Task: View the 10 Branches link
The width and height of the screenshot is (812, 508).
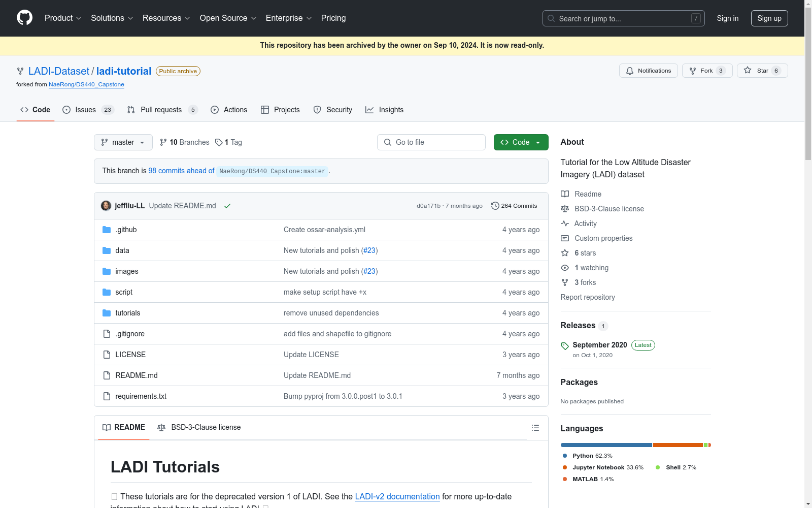Action: coord(184,142)
